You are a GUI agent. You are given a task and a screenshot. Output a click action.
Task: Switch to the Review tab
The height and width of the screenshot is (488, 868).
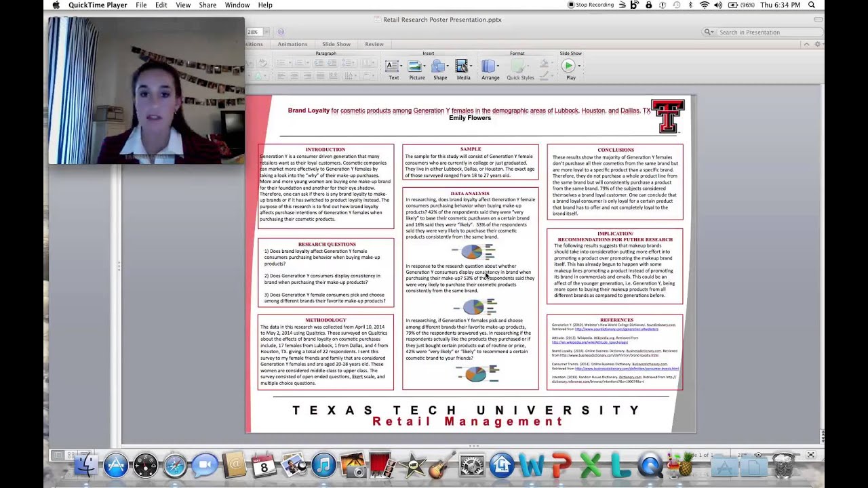(x=374, y=44)
